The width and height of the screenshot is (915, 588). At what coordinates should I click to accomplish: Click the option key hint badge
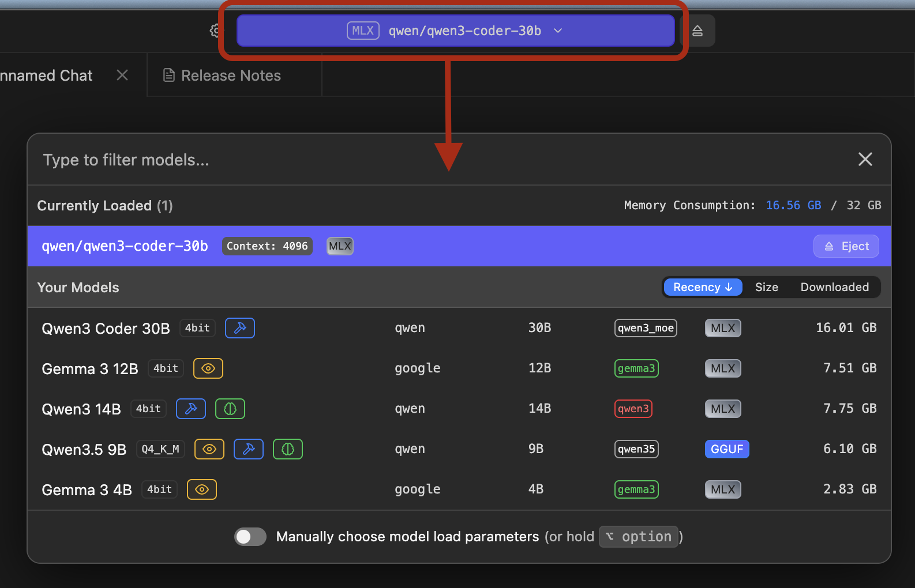click(x=639, y=537)
